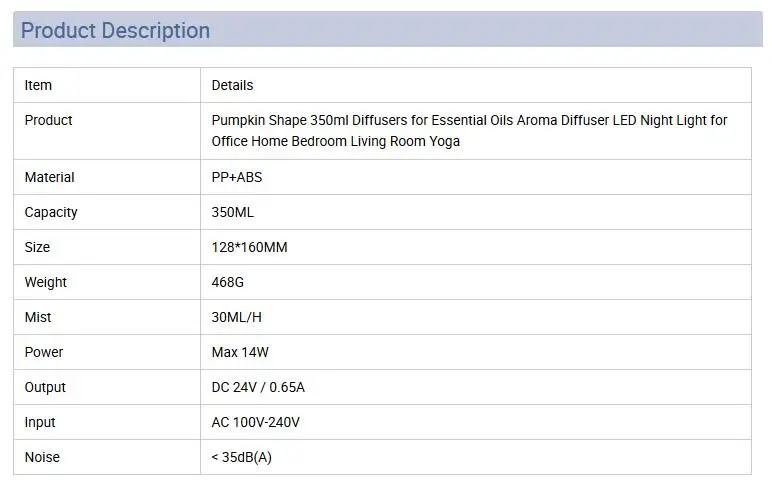Click the Pumpkin Shape 350ml Diffusers description text
The height and width of the screenshot is (498, 772).
(x=469, y=131)
